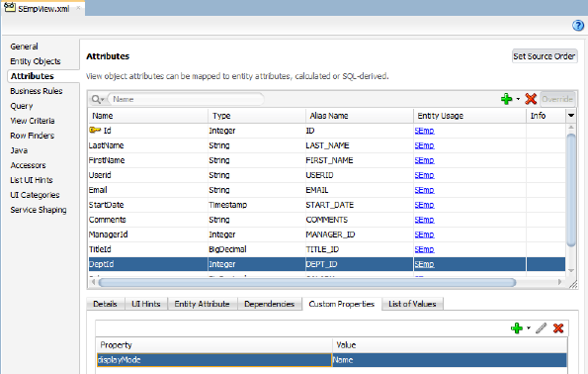
Task: Click the vertical scrollbar of attributes table
Action: tap(571, 190)
